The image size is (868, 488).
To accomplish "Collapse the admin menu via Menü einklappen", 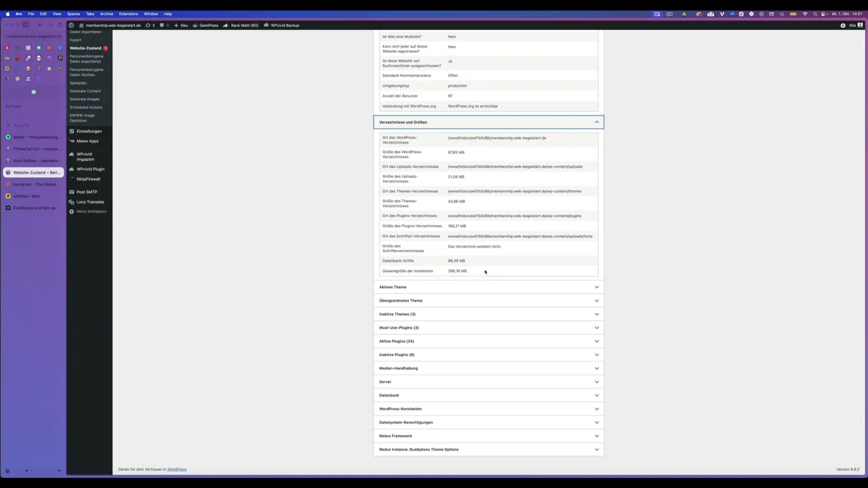I will pyautogui.click(x=91, y=211).
